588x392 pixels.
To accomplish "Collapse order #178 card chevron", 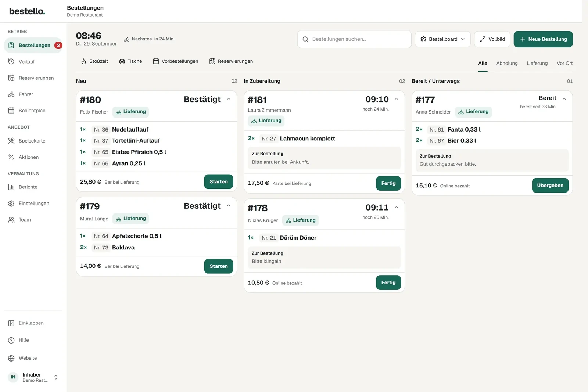I will coord(397,208).
